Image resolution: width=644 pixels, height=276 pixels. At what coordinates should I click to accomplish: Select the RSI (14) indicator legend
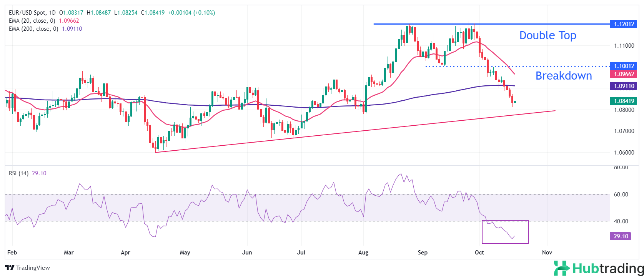pos(19,173)
